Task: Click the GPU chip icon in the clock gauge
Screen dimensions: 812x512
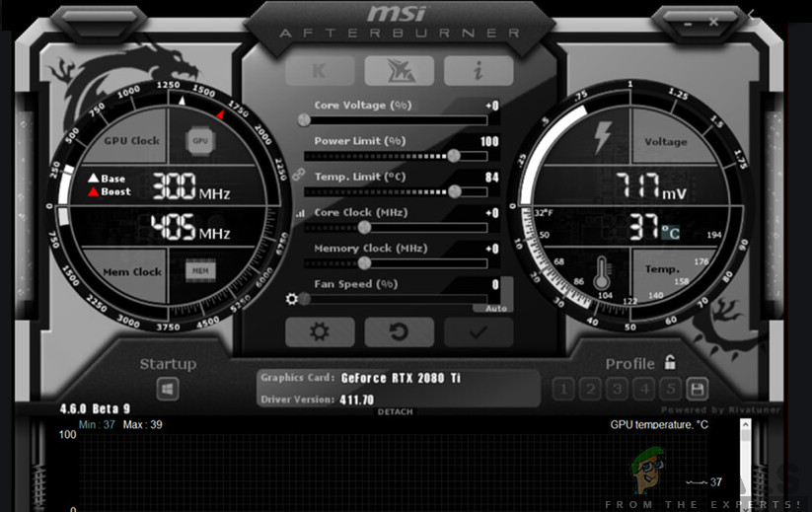Action: click(x=200, y=141)
